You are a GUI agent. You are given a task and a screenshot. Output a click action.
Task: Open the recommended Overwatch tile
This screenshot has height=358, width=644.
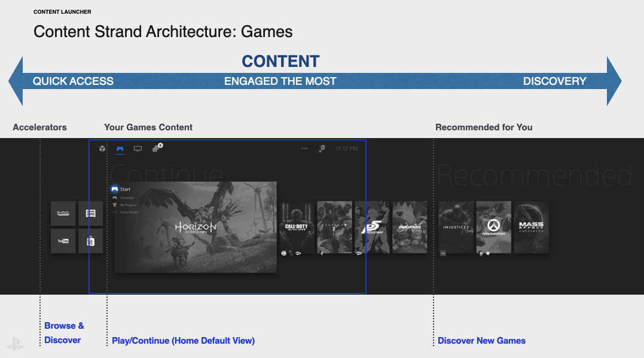point(494,227)
